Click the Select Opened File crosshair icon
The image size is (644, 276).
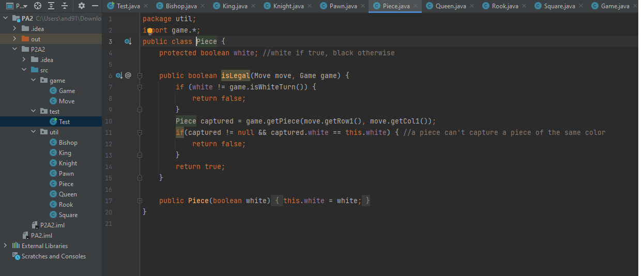click(38, 6)
